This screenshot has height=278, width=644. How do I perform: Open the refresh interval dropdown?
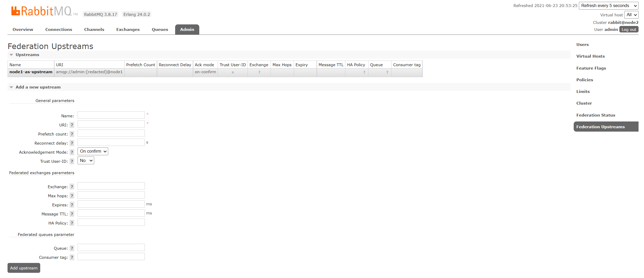click(608, 6)
